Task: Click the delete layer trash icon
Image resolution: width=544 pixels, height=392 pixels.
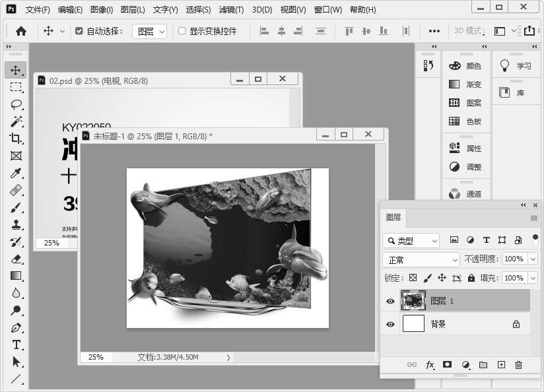Action: pos(518,365)
